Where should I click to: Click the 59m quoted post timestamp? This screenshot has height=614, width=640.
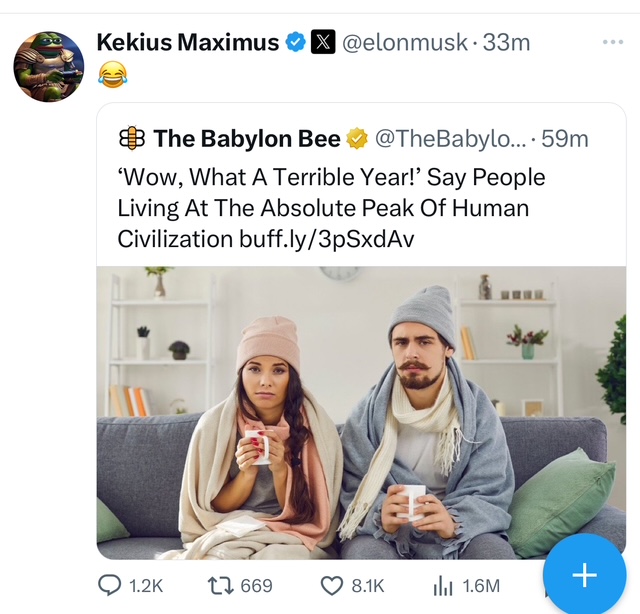pyautogui.click(x=565, y=138)
